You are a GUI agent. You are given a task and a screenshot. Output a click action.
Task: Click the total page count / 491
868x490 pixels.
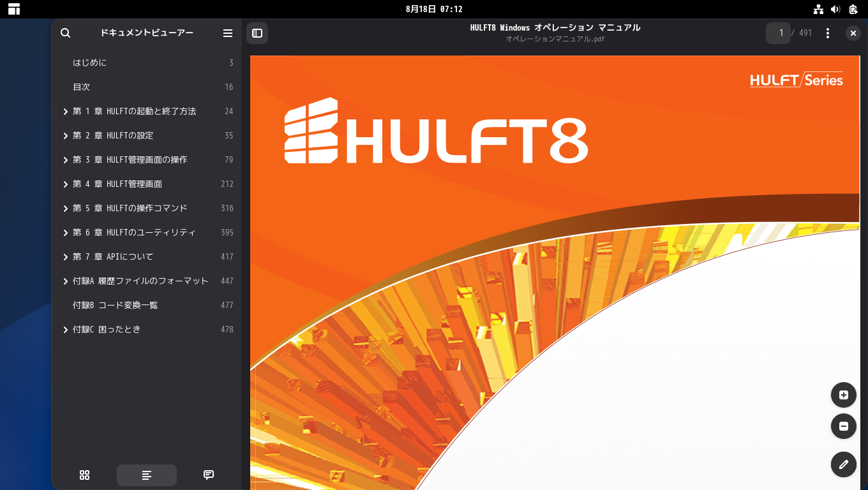coord(802,33)
